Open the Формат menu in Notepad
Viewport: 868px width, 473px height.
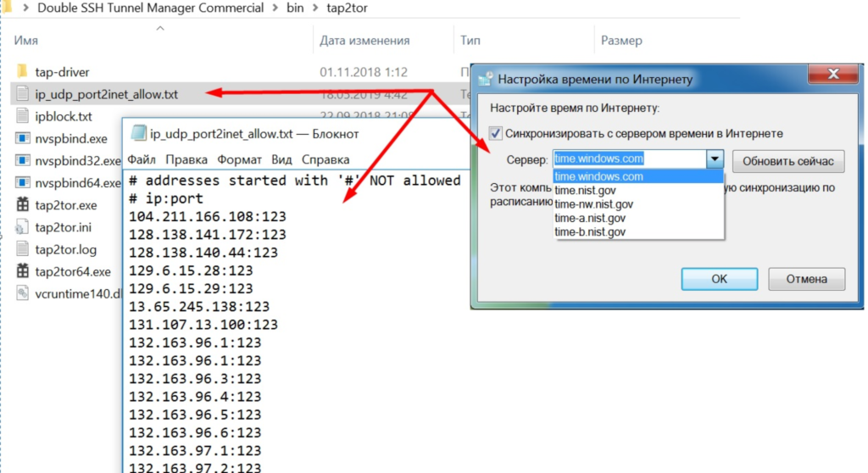pos(239,159)
